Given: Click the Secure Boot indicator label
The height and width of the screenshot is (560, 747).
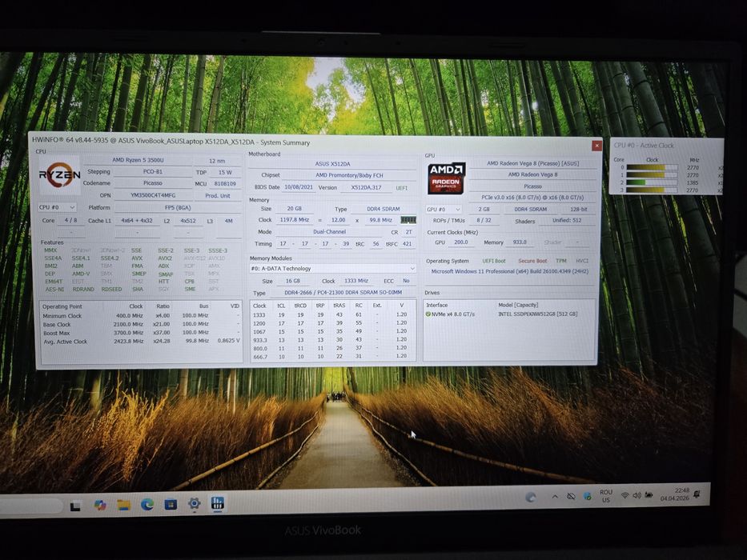Looking at the screenshot, I should [x=532, y=261].
